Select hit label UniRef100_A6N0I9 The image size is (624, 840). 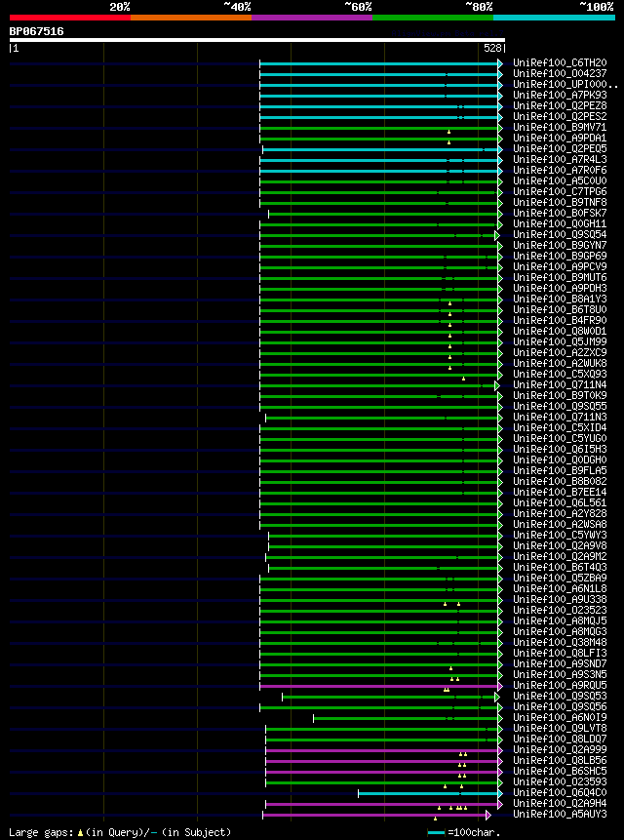560,718
